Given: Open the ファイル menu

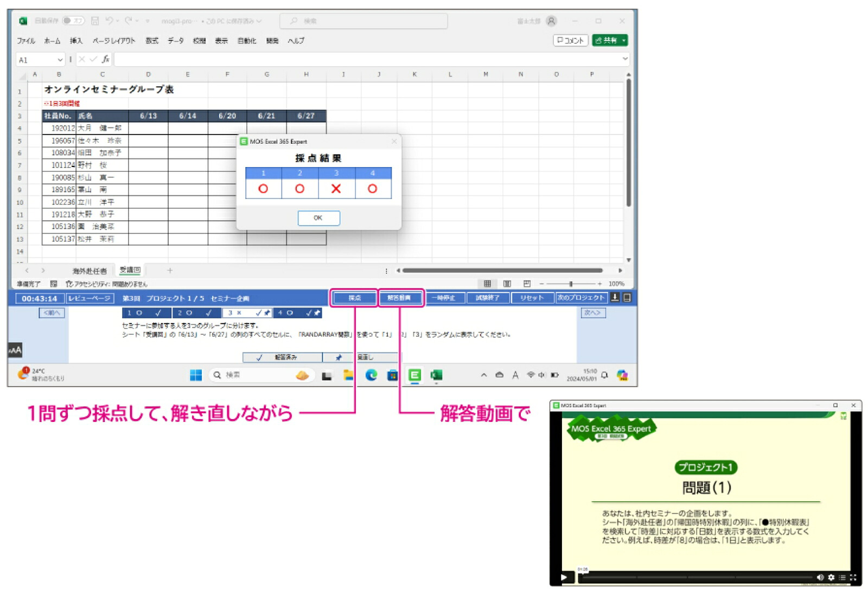Looking at the screenshot, I should pyautogui.click(x=25, y=41).
